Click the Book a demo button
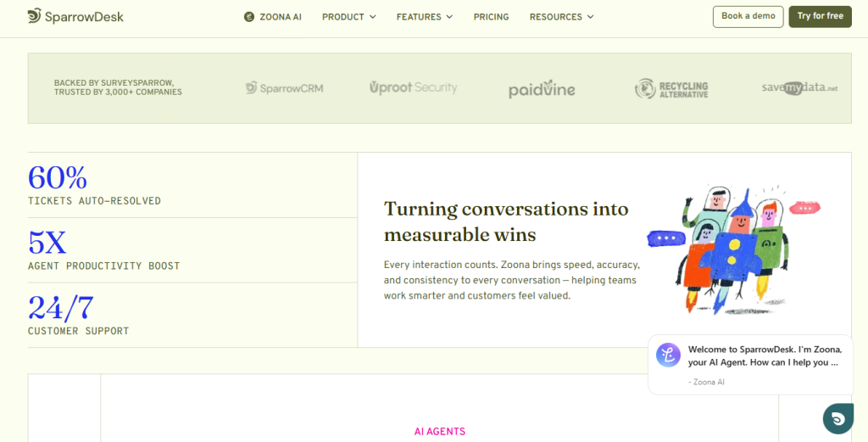 tap(748, 17)
